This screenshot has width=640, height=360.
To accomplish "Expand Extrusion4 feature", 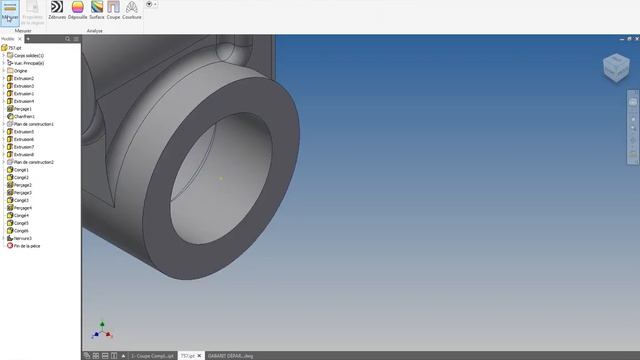I will (x=4, y=101).
